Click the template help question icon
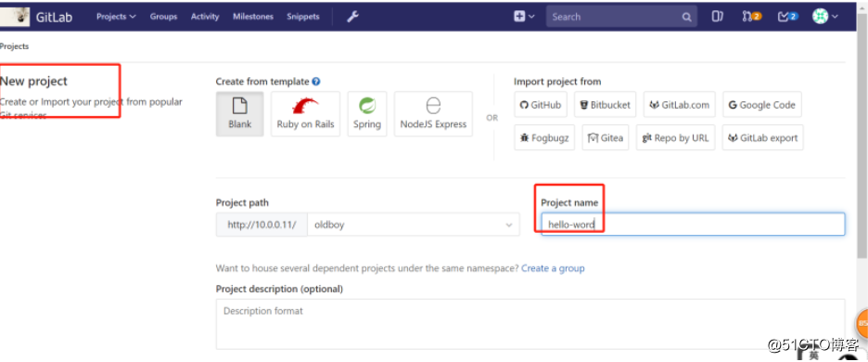The height and width of the screenshot is (362, 868). point(316,82)
